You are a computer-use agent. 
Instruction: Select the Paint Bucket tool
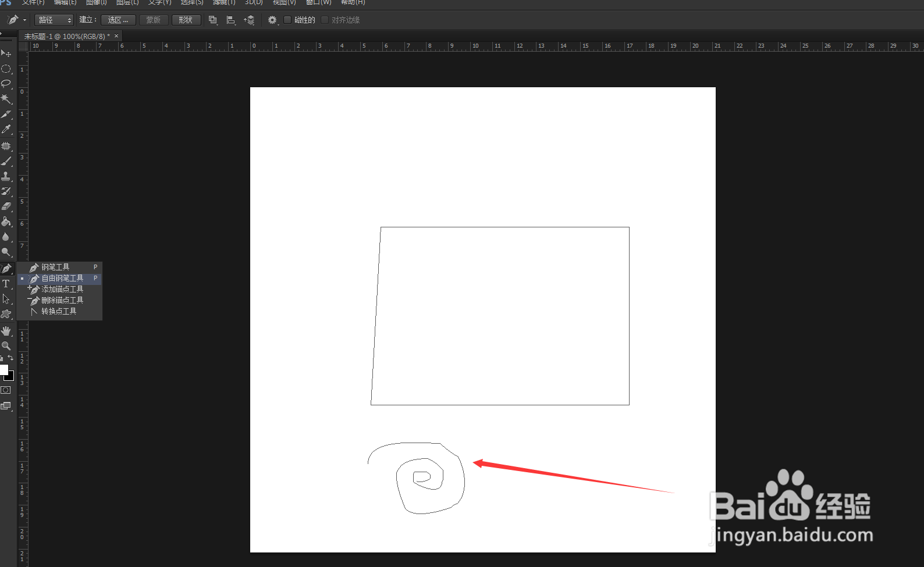(6, 222)
